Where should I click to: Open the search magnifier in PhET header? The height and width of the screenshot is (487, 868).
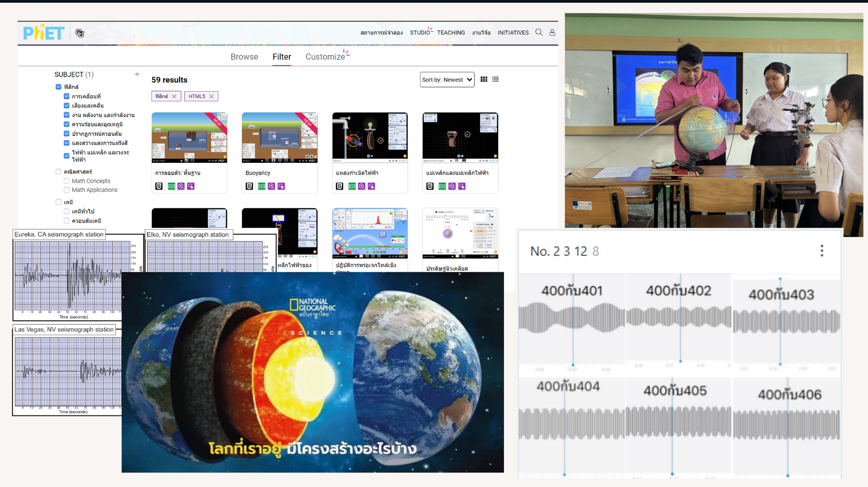tap(539, 32)
